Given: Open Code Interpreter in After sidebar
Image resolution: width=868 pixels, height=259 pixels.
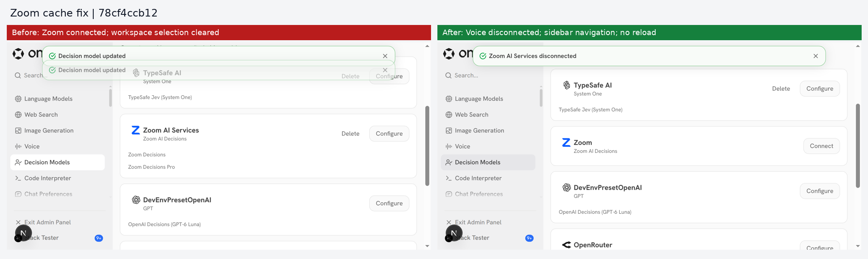Looking at the screenshot, I should pyautogui.click(x=488, y=178).
